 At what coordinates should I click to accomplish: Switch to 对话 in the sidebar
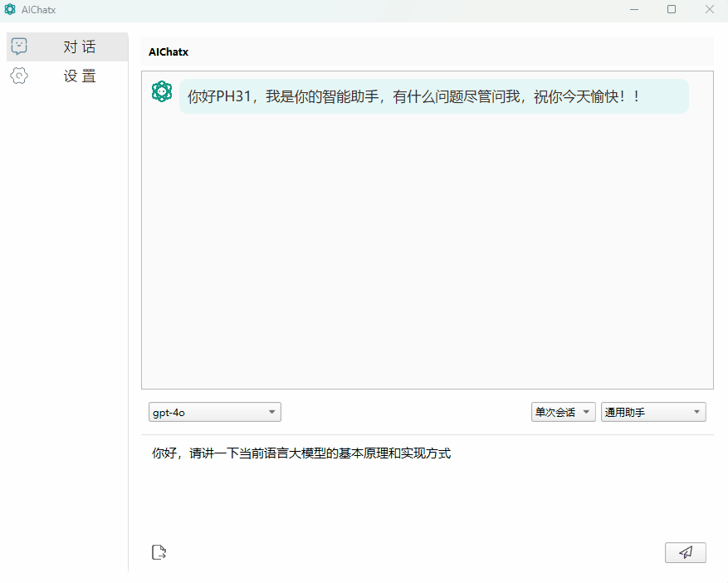(78, 46)
